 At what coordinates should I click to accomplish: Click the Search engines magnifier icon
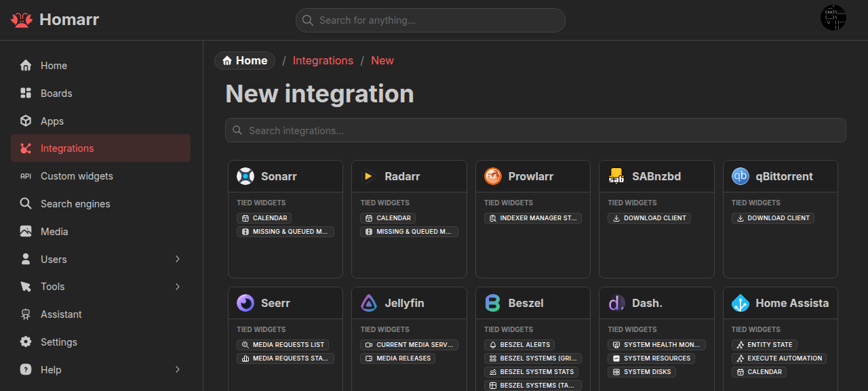[x=26, y=203]
